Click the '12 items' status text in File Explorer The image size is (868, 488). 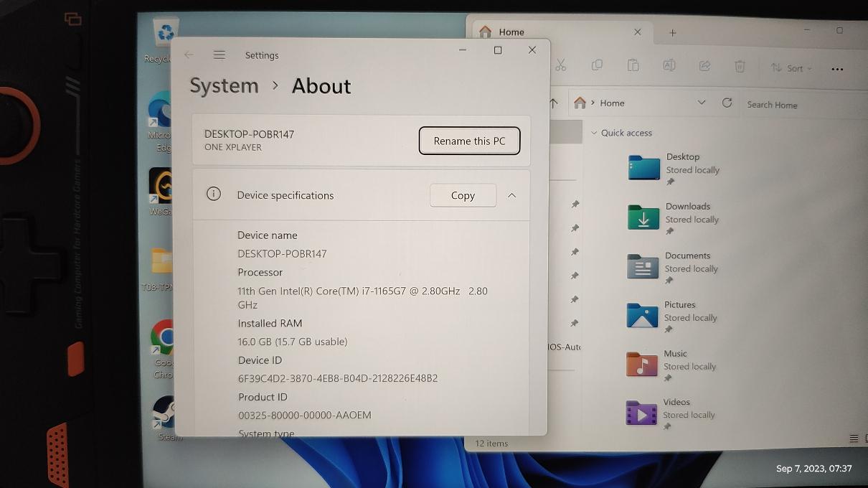[491, 444]
